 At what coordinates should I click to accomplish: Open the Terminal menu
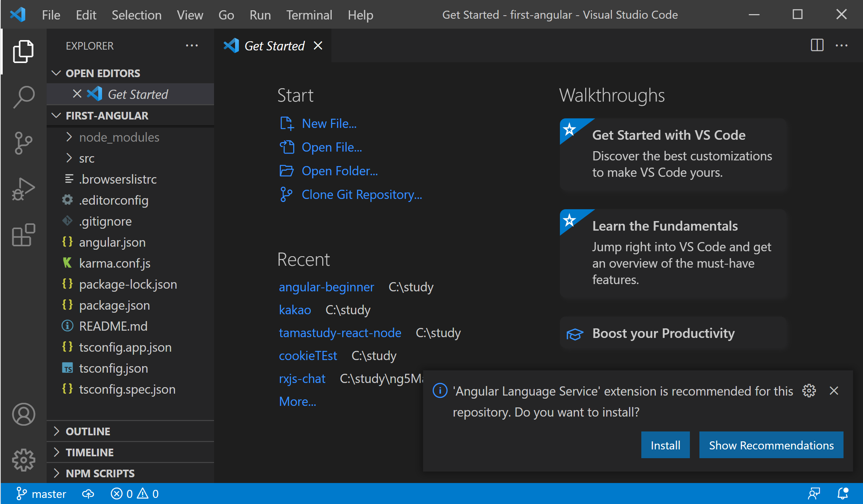pyautogui.click(x=309, y=15)
